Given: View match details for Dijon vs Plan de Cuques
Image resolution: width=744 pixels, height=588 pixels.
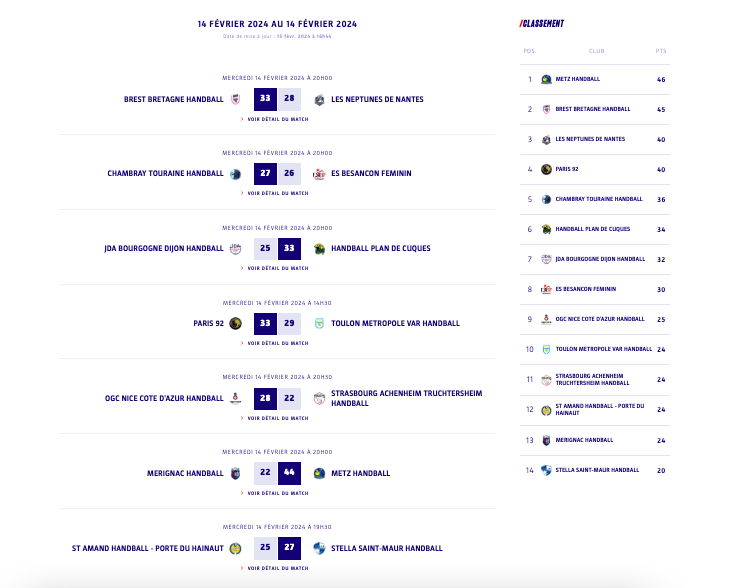Looking at the screenshot, I should click(x=277, y=268).
